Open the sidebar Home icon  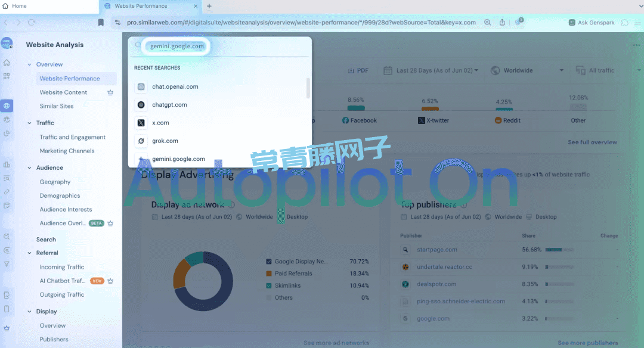pos(7,63)
